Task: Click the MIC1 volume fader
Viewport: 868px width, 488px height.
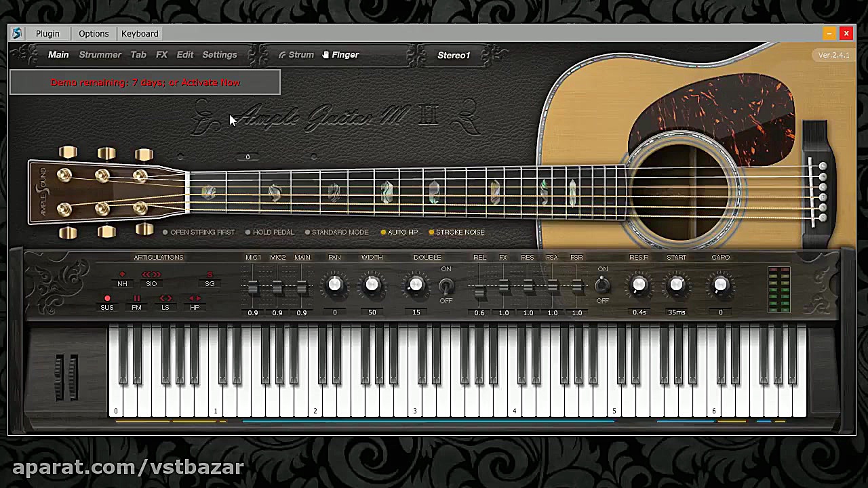Action: 253,287
